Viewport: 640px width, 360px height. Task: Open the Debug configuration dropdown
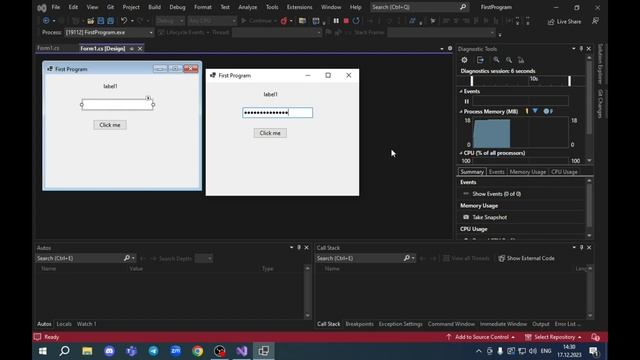coord(170,21)
